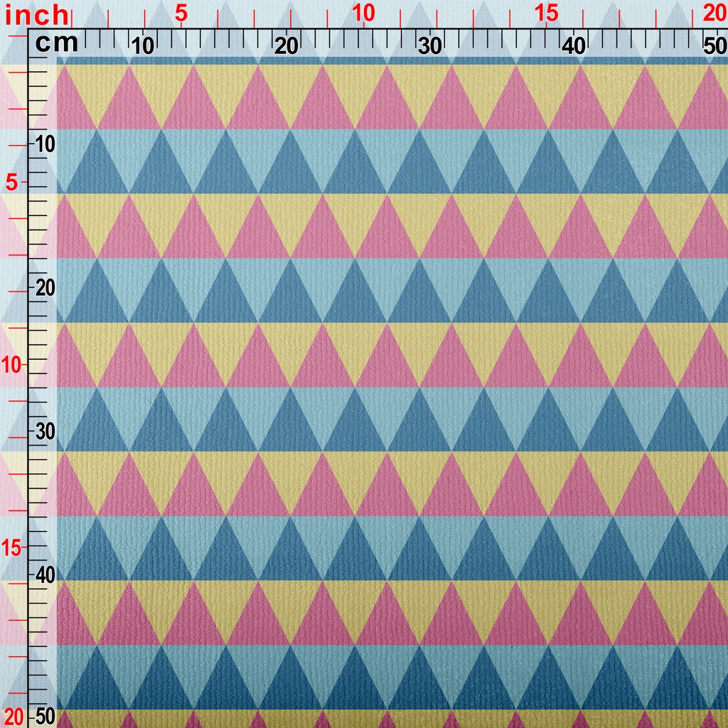Screen dimensions: 728x728
Task: Select the 20 cm mark on top ruler
Action: pyautogui.click(x=287, y=46)
